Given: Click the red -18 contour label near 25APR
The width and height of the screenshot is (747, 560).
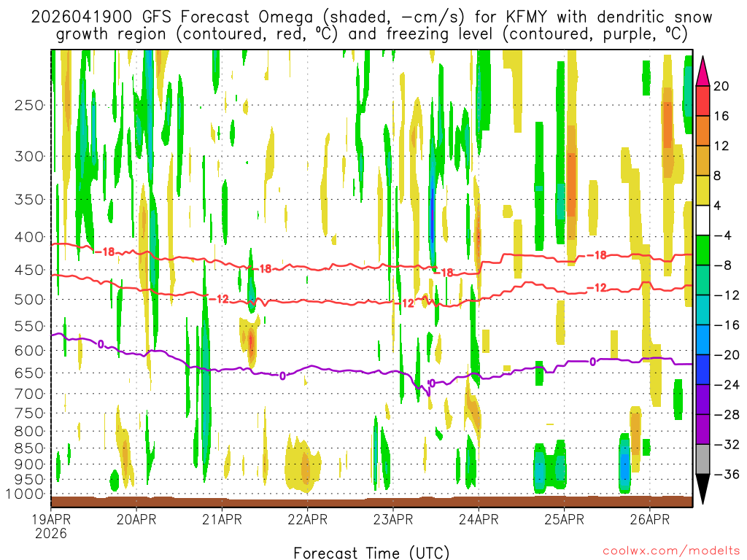Looking at the screenshot, I should point(597,255).
